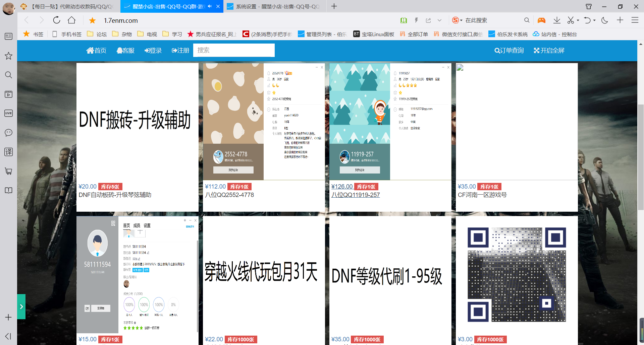
Task: Click the scissors screenshot tool
Action: tap(571, 20)
